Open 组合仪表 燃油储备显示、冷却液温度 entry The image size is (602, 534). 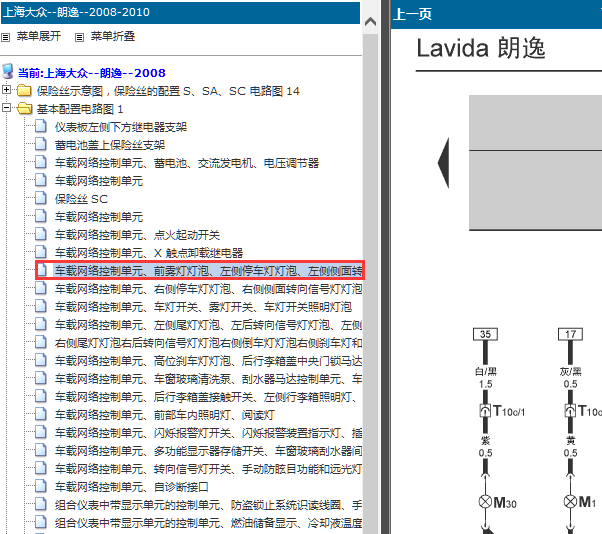(208, 523)
